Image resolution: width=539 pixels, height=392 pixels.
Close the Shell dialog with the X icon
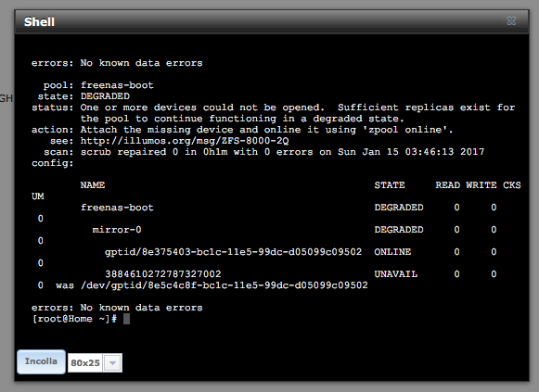click(511, 21)
